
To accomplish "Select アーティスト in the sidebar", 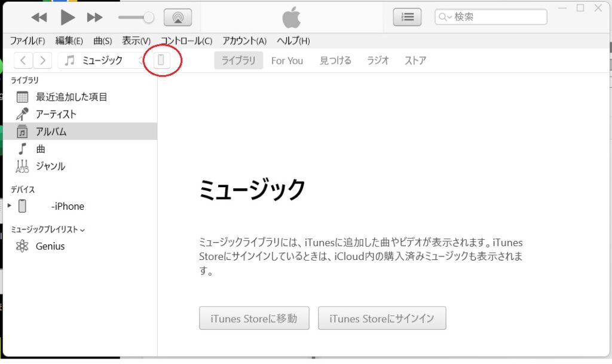I will pos(80,114).
